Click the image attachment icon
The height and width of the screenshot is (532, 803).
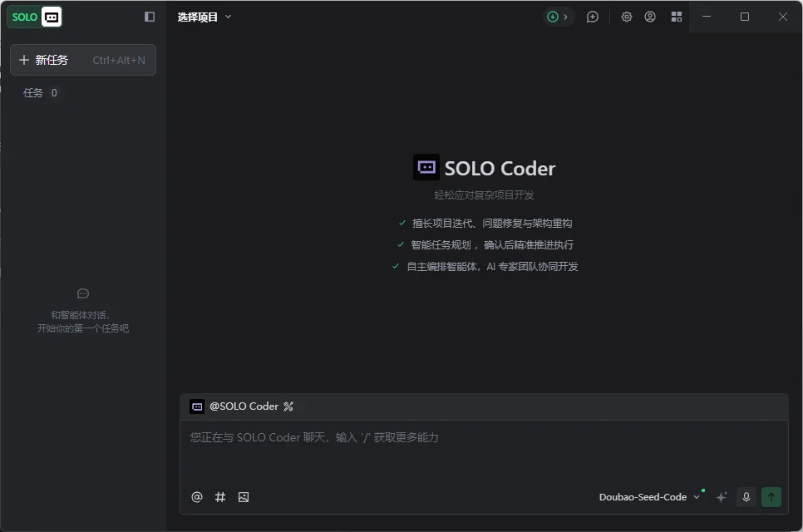244,497
